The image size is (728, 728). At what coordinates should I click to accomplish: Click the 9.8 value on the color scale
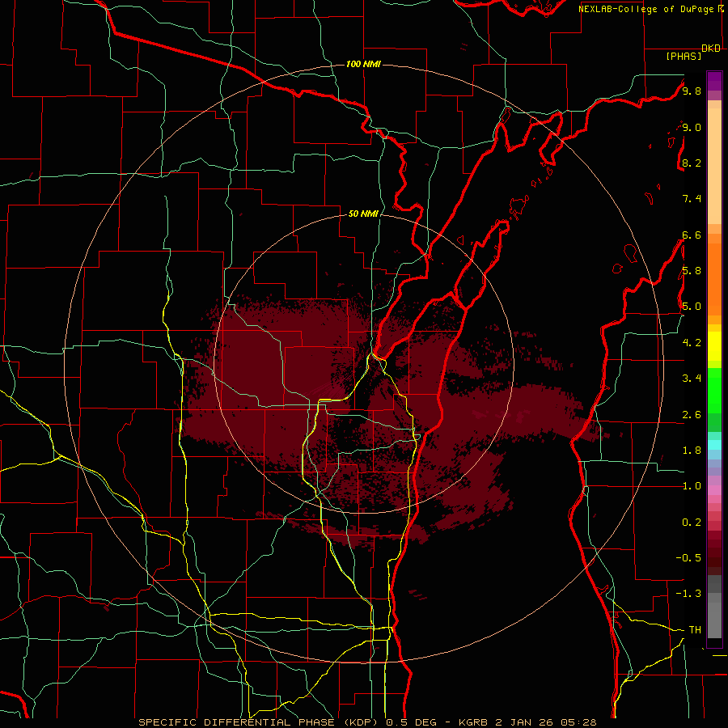click(x=692, y=91)
